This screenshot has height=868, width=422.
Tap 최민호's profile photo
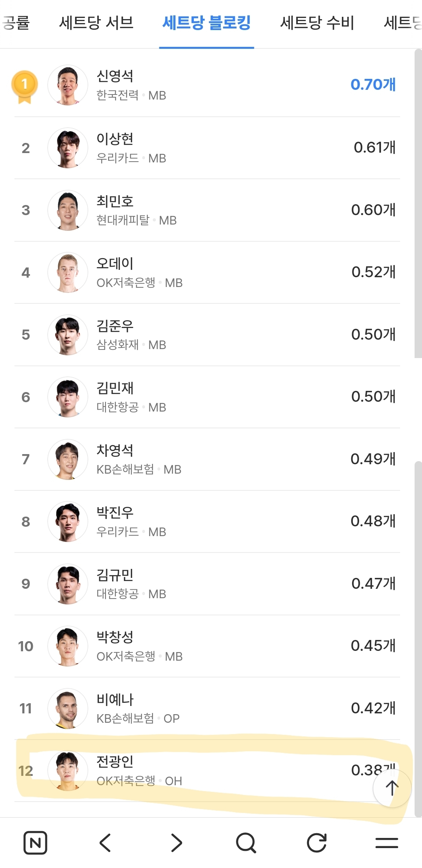tap(68, 210)
